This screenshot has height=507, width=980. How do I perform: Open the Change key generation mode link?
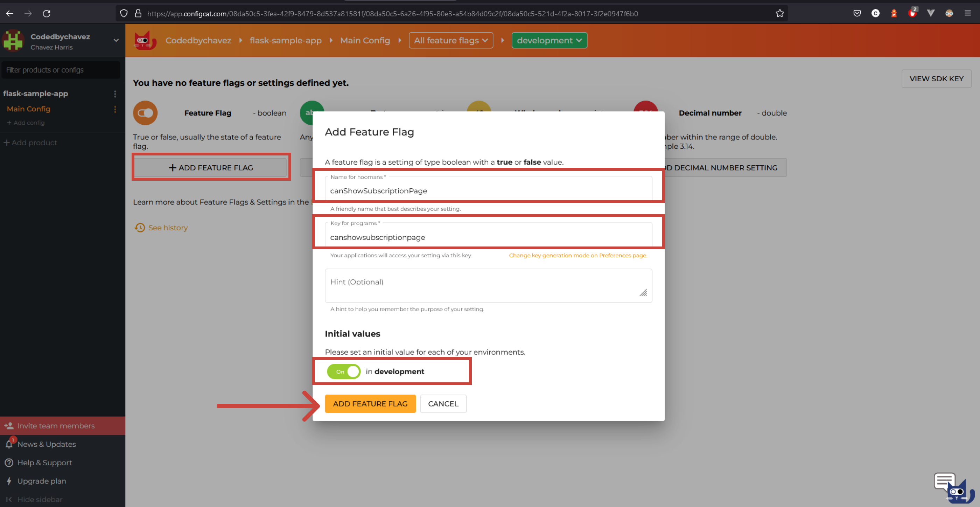577,255
